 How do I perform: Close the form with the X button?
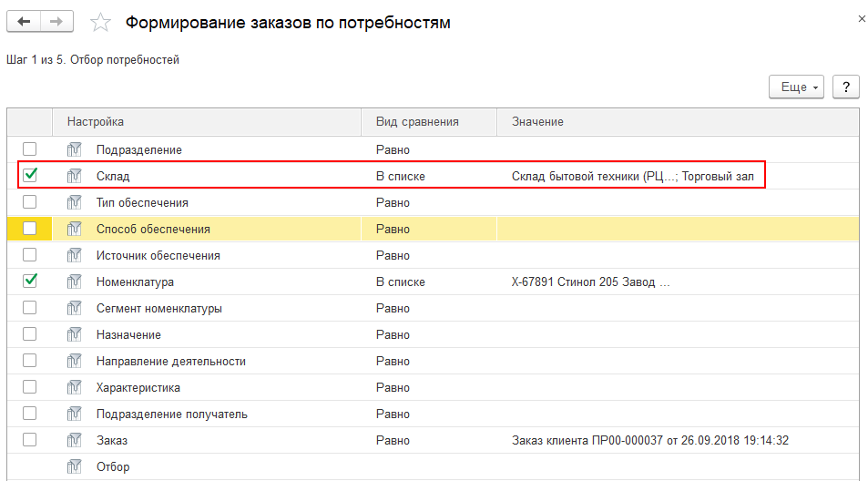[x=862, y=17]
